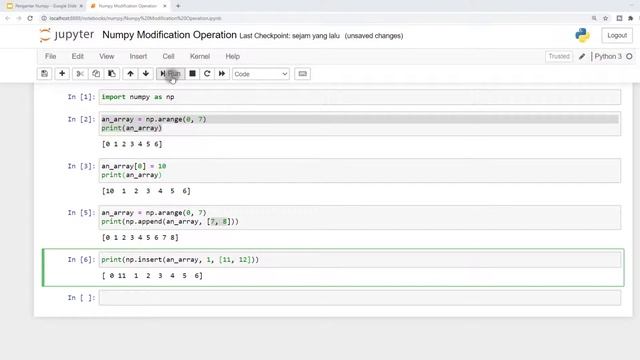Image resolution: width=640 pixels, height=360 pixels.
Task: Open the File menu
Action: pos(51,56)
